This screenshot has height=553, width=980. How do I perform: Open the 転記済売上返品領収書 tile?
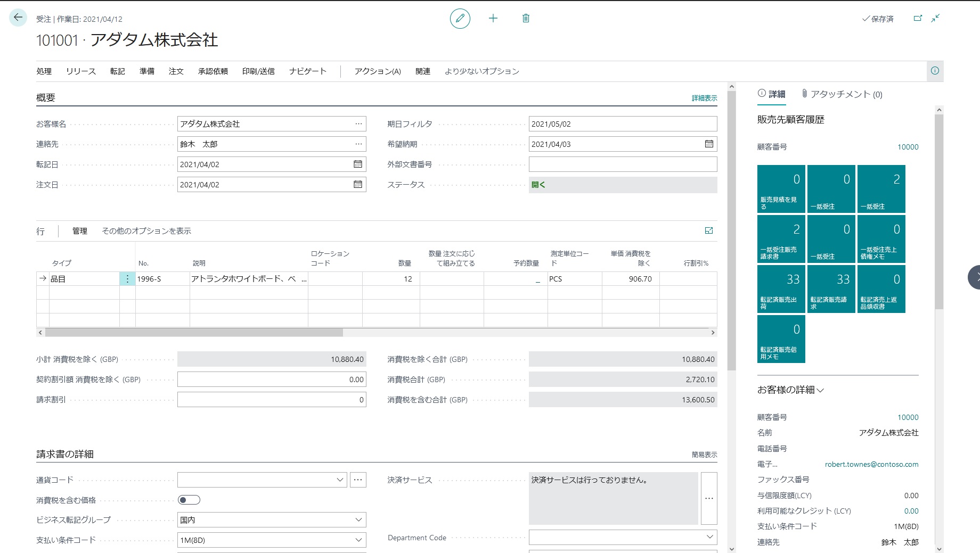click(881, 289)
